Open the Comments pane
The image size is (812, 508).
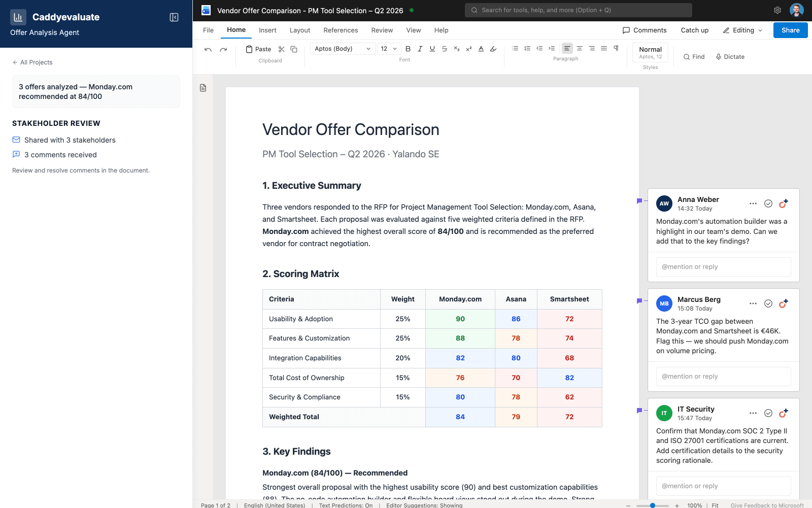645,30
